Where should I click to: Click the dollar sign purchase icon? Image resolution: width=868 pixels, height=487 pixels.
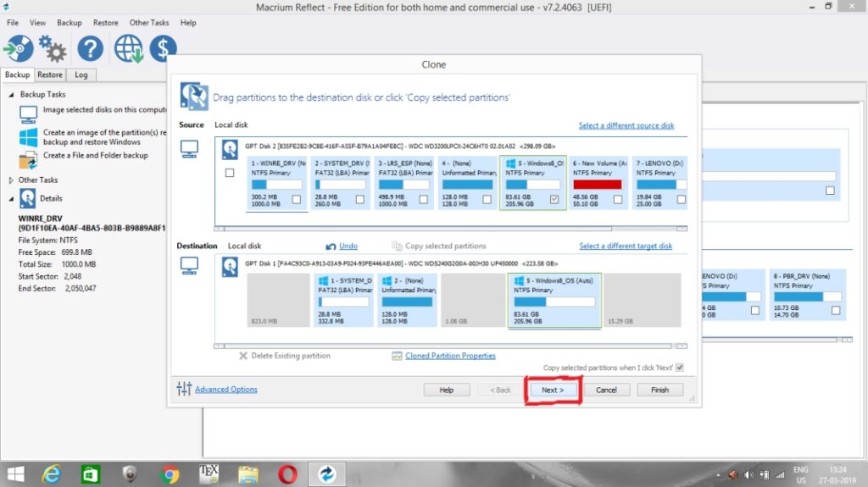[x=163, y=49]
